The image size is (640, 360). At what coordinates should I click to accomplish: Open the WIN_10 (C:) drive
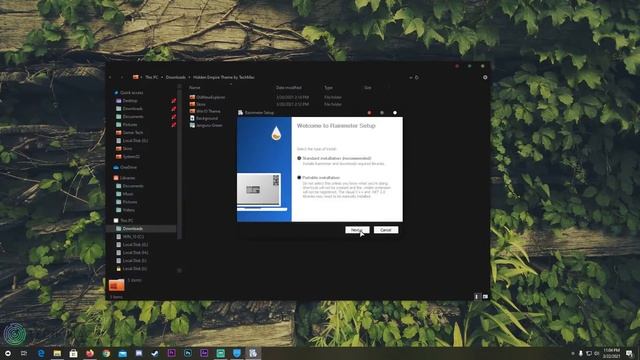(x=130, y=237)
